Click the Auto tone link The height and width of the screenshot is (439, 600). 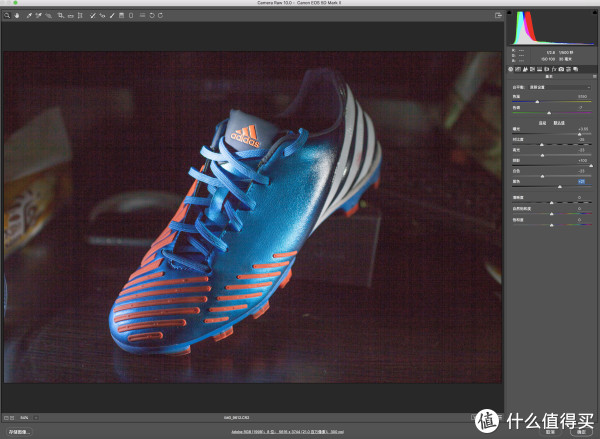click(542, 123)
